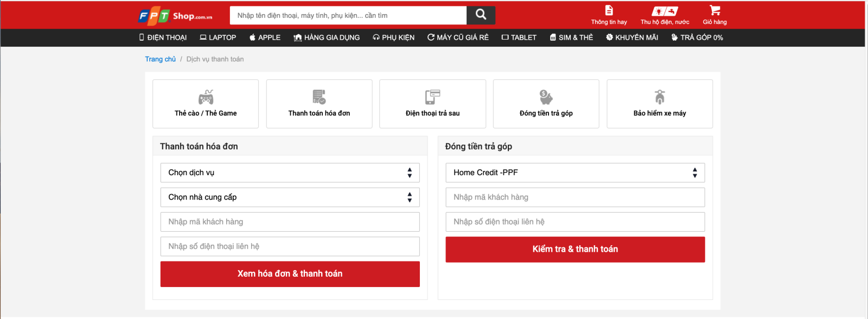The image size is (868, 319).
Task: Open the MÁY CŨ GIÁ RẺ menu
Action: [x=458, y=37]
